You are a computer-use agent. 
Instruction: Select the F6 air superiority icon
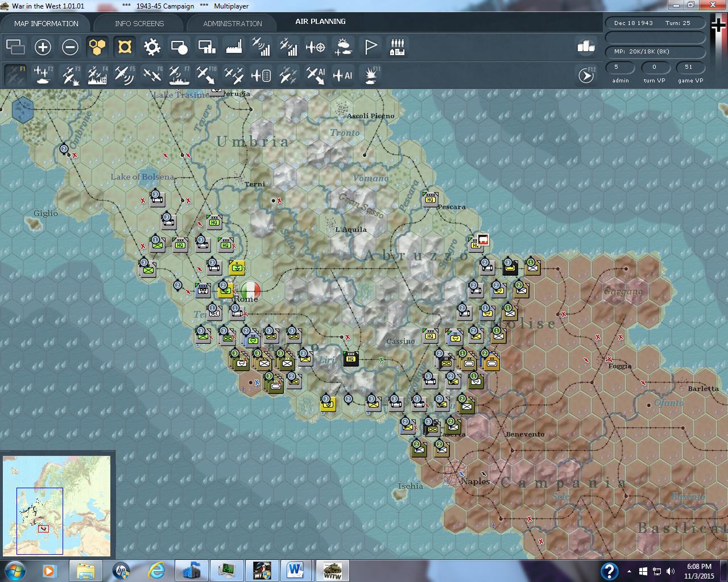pos(152,74)
